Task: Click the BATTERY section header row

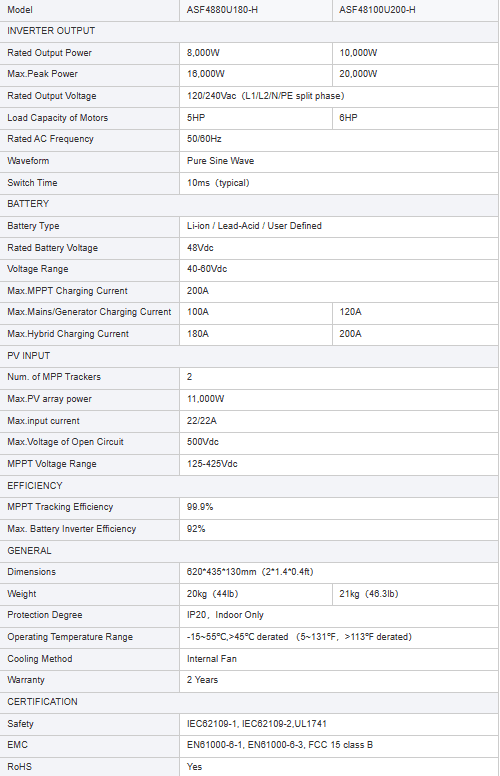Action: click(x=249, y=204)
